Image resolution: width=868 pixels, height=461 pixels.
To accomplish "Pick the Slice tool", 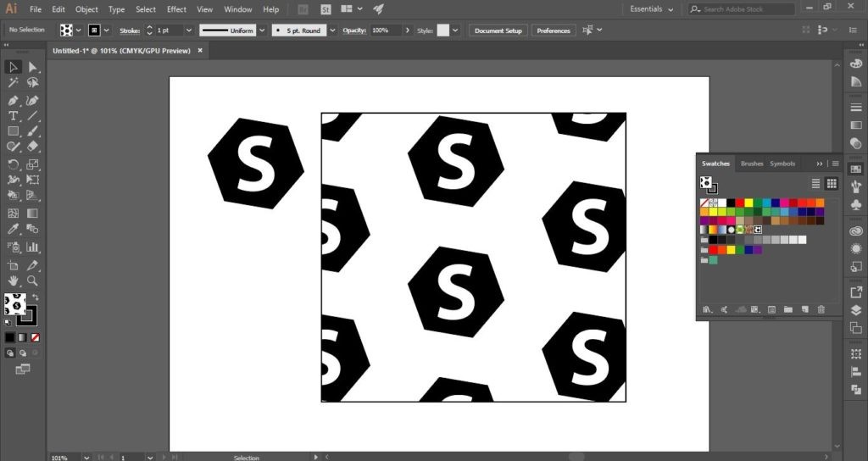I will [x=33, y=265].
